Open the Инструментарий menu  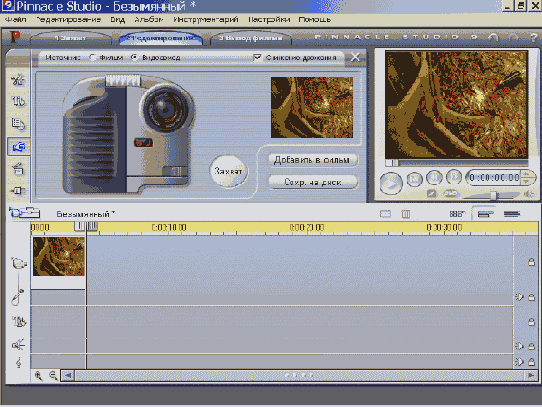(206, 20)
